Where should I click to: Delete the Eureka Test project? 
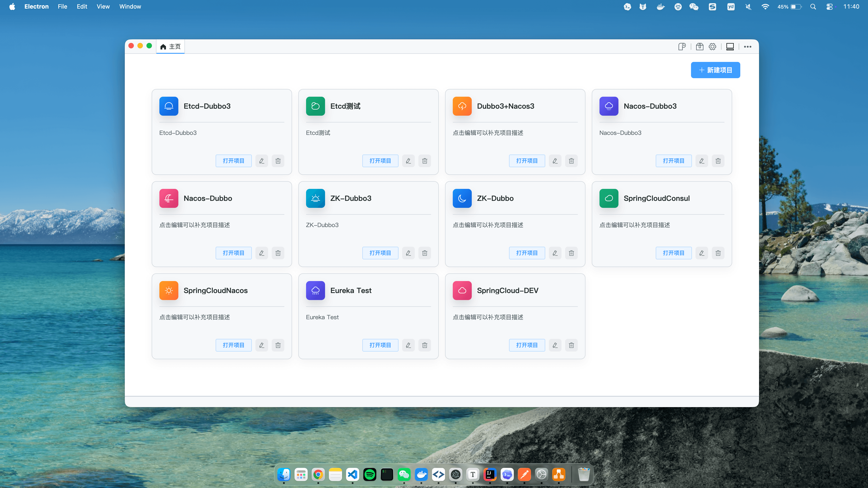425,345
